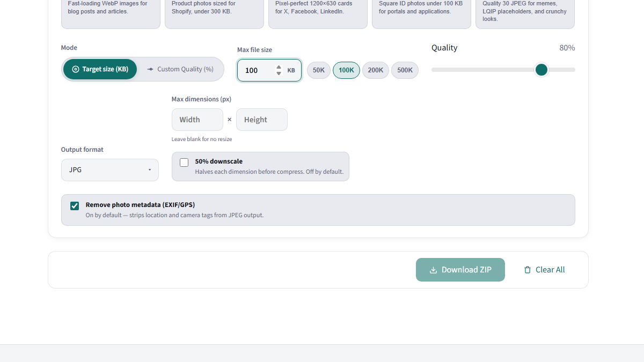
Task: Click the Clear All button
Action: click(x=544, y=270)
